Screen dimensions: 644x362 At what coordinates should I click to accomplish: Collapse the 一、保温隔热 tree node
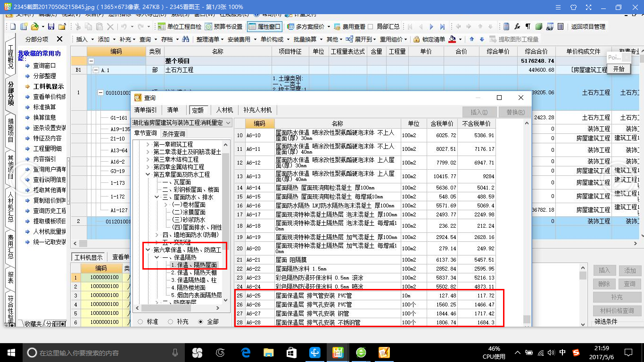[157, 258]
